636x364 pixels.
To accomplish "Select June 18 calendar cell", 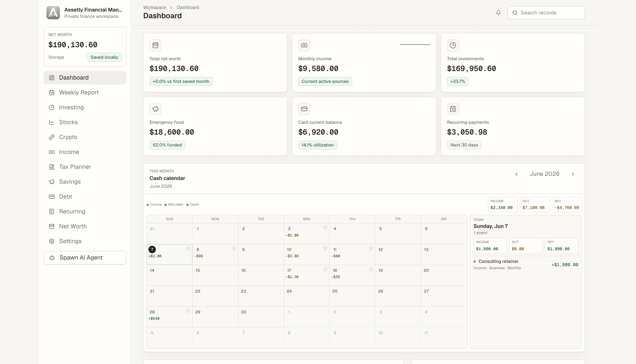I will pos(352,275).
